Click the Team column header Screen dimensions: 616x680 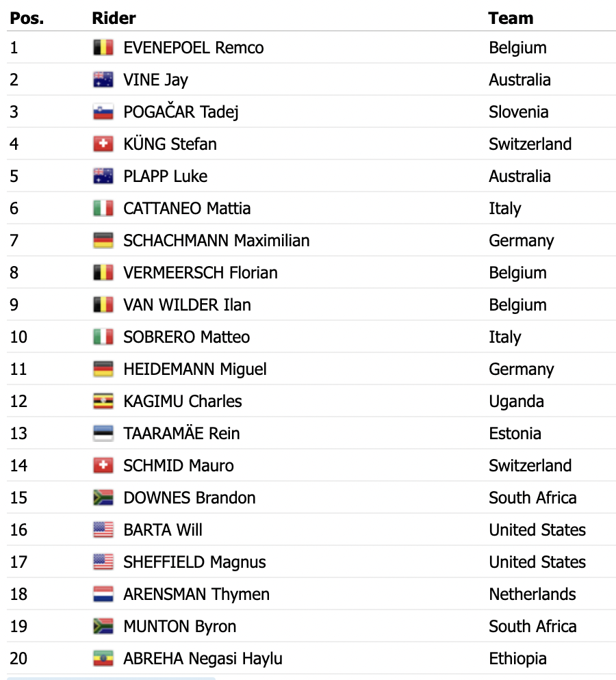(x=511, y=18)
